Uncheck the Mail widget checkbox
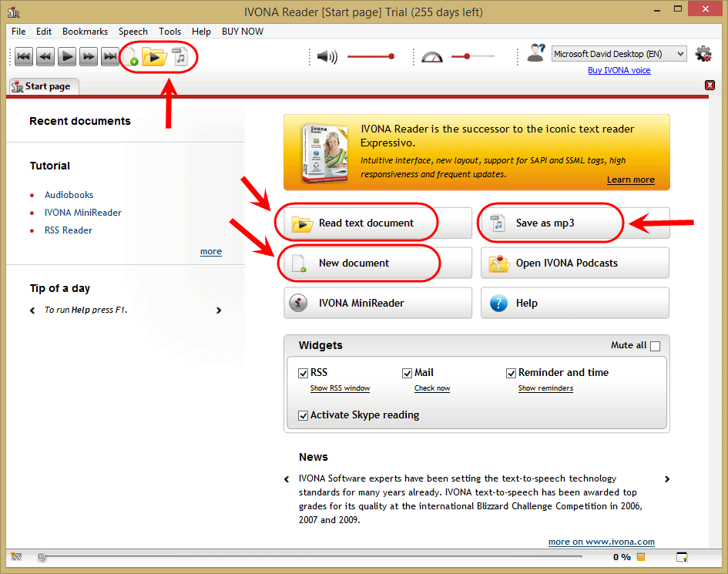Image resolution: width=728 pixels, height=574 pixels. point(408,373)
